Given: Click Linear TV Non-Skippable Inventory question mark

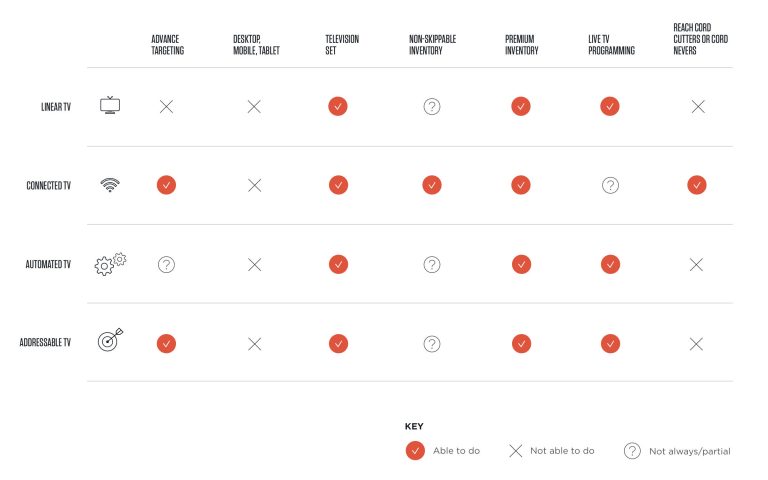Looking at the screenshot, I should [432, 106].
